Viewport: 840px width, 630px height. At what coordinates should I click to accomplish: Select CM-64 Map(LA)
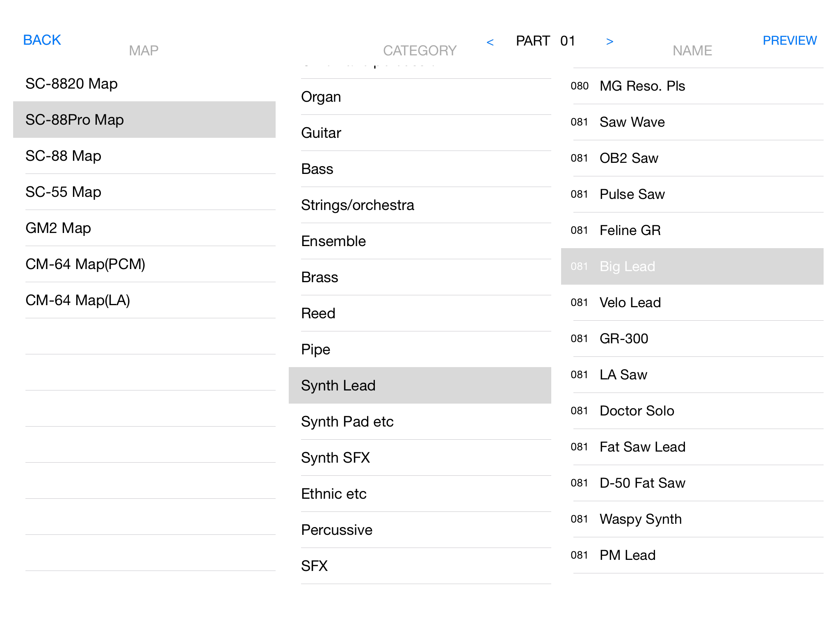pos(144,300)
